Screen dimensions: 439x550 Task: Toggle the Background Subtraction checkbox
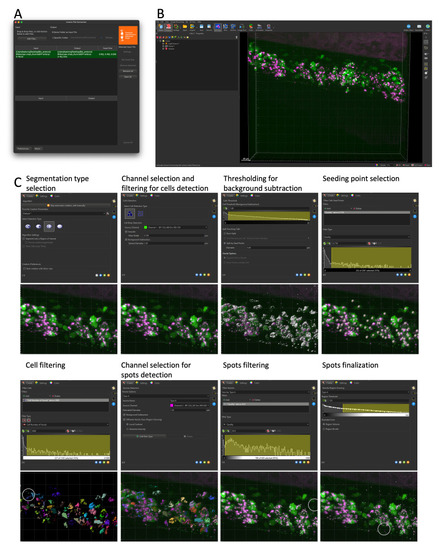[x=126, y=240]
